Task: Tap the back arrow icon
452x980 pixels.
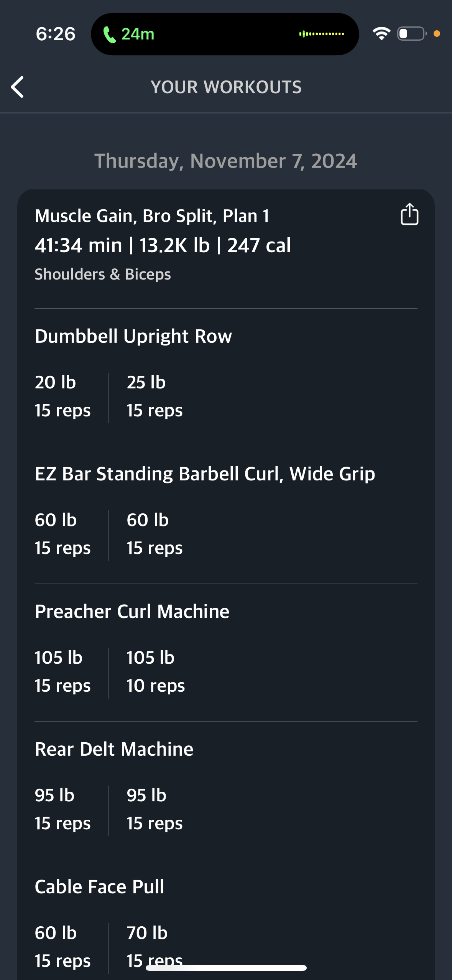Action: coord(17,87)
